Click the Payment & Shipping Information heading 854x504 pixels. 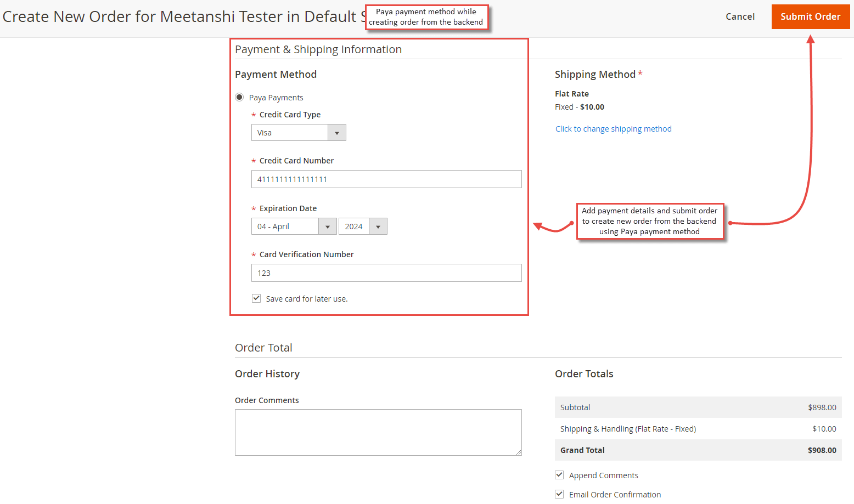[x=318, y=49]
